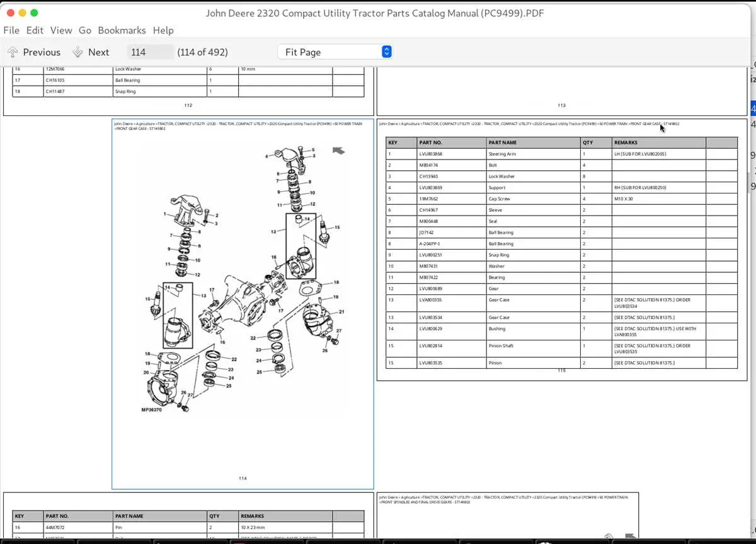
Task: Open the View menu
Action: tap(61, 30)
